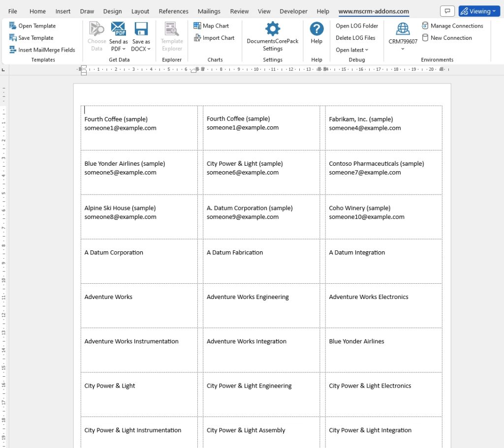This screenshot has width=504, height=448.
Task: Click Open LOG Folder
Action: (x=357, y=26)
